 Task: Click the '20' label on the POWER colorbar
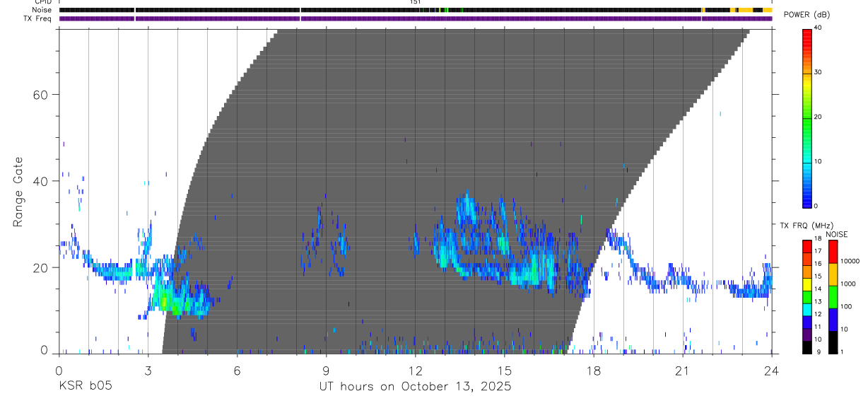(x=818, y=117)
